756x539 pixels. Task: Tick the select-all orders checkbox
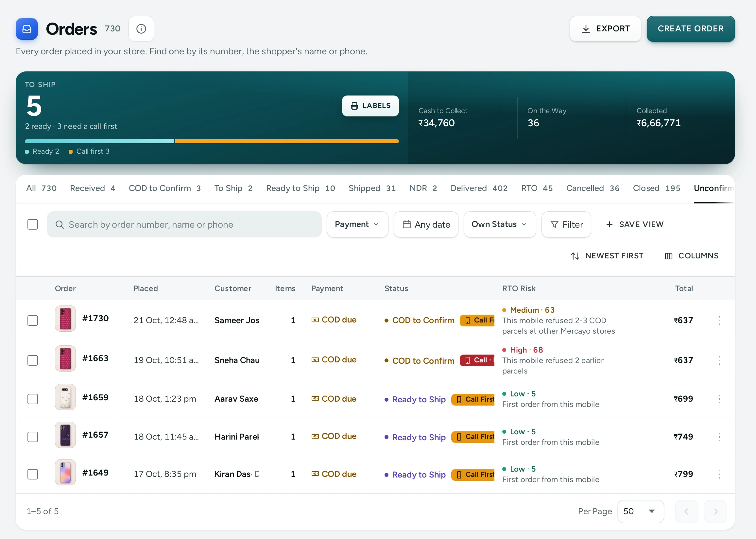[x=32, y=224]
